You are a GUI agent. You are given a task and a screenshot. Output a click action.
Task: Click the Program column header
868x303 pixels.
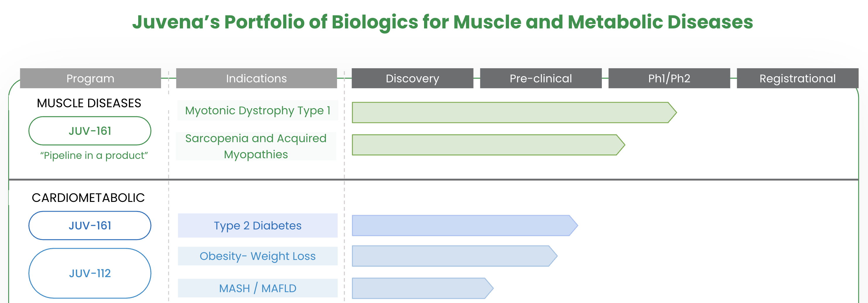[x=90, y=78]
